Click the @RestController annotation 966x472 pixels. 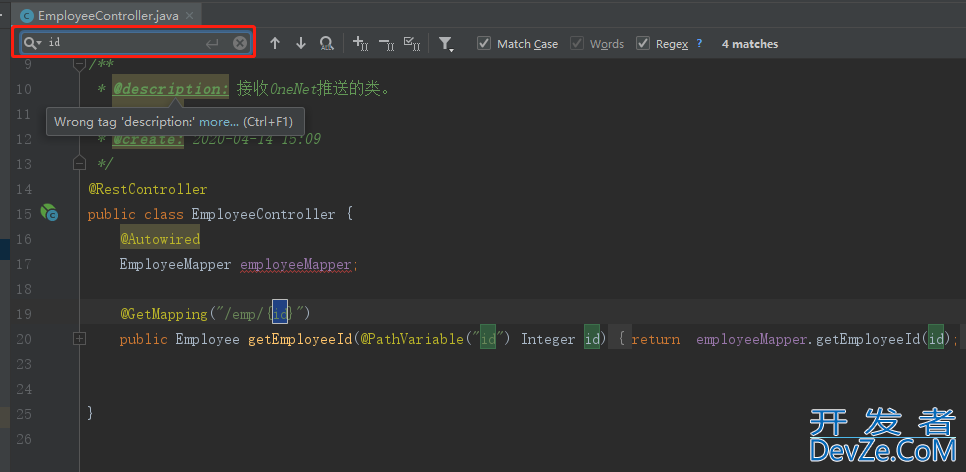[x=148, y=189]
